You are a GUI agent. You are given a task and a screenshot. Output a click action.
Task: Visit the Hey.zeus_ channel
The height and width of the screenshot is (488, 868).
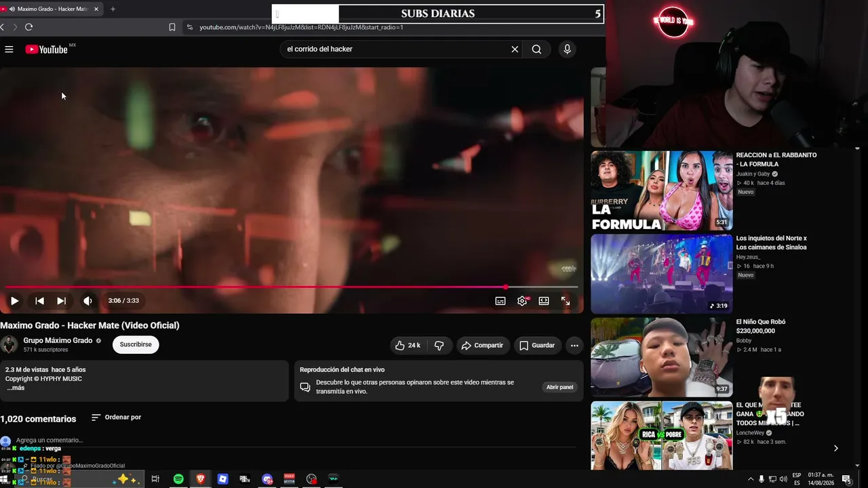pos(748,257)
